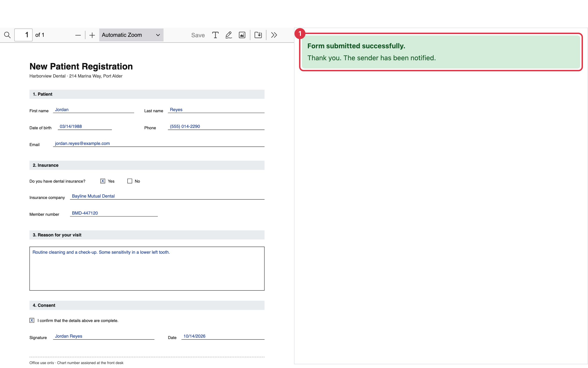This screenshot has height=368, width=588.
Task: Click the download document icon
Action: (x=258, y=35)
